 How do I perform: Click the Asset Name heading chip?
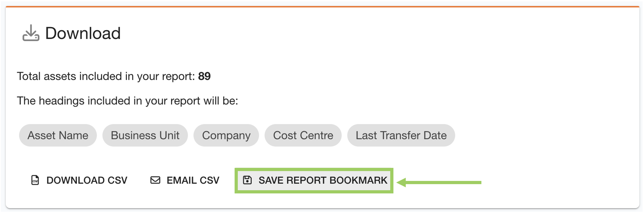point(57,135)
